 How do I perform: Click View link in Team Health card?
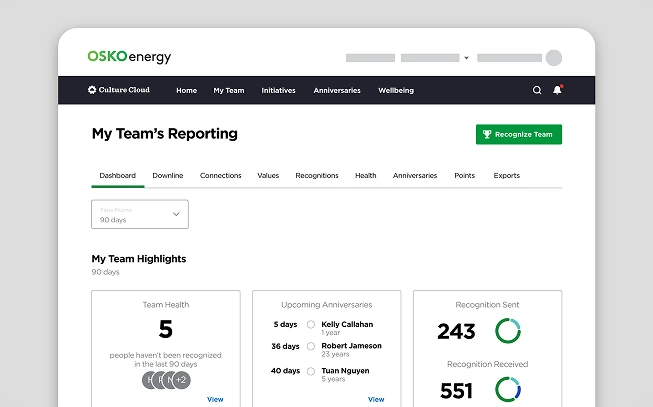[x=215, y=400]
